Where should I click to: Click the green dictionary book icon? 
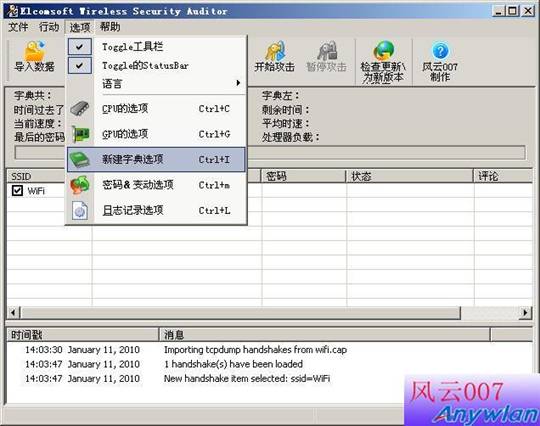click(x=80, y=159)
